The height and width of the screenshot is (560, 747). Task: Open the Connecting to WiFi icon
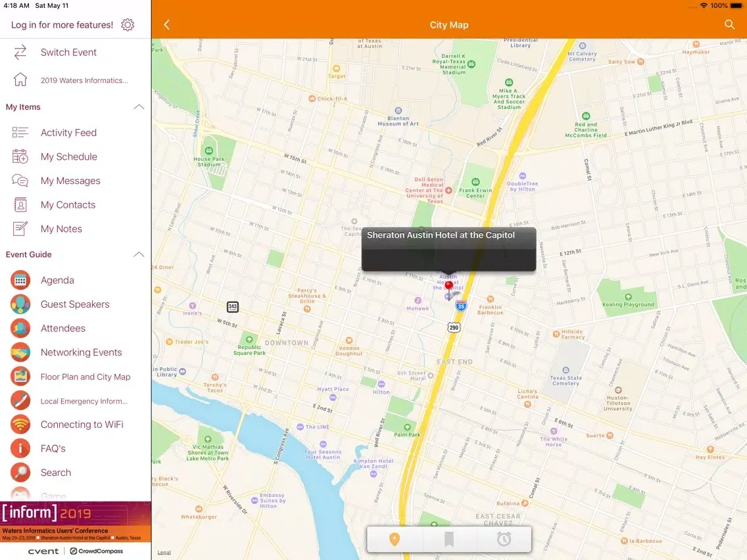20,425
